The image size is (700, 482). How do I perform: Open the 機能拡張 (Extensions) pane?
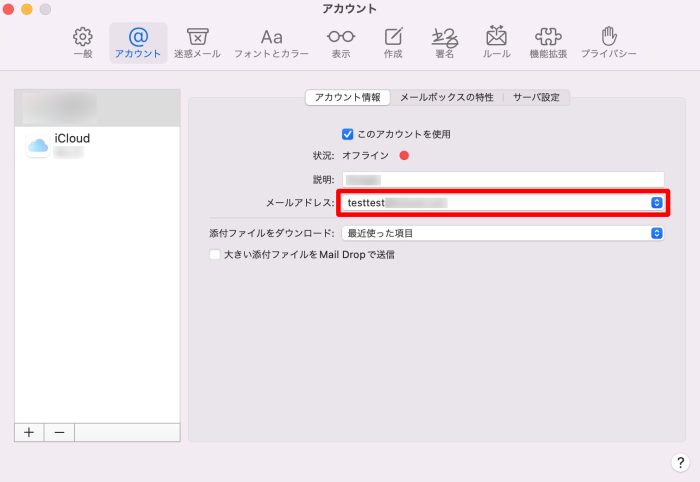tap(549, 43)
